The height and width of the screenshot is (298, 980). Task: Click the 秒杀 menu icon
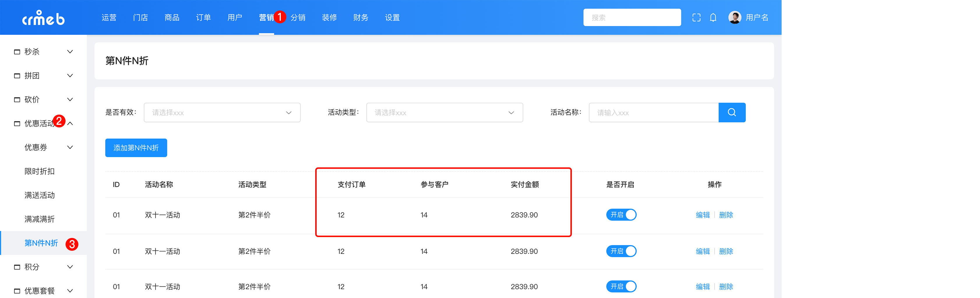point(17,52)
